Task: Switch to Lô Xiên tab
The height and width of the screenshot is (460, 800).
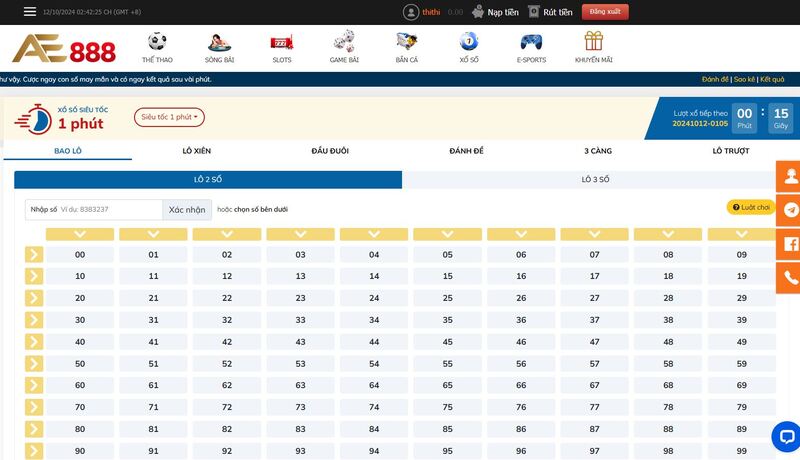Action: 196,151
